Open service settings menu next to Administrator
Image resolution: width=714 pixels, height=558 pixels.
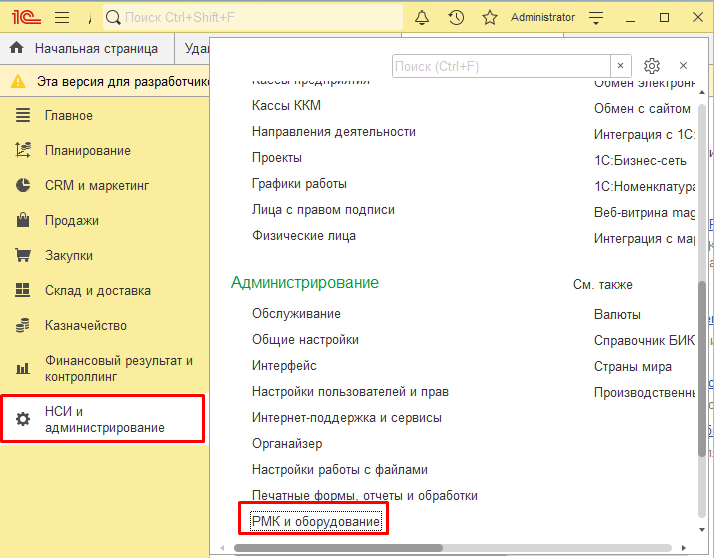(596, 18)
